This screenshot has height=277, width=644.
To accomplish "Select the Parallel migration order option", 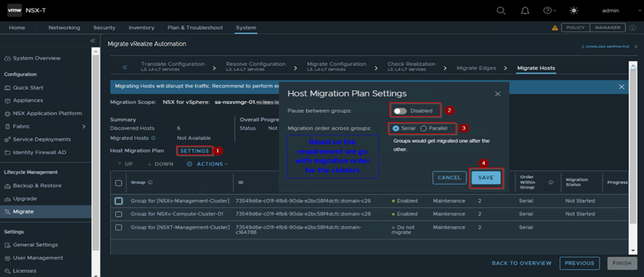I will click(424, 128).
